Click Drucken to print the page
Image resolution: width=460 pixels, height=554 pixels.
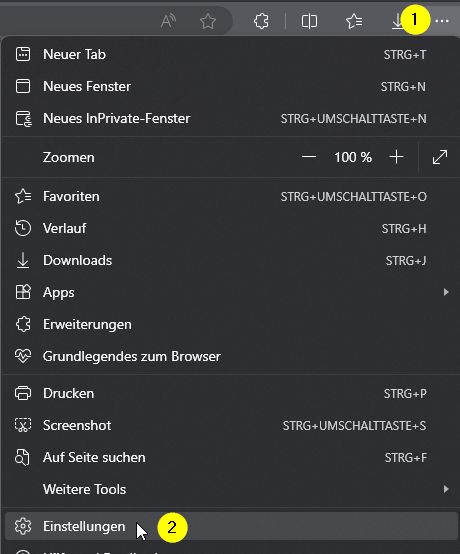pos(230,393)
